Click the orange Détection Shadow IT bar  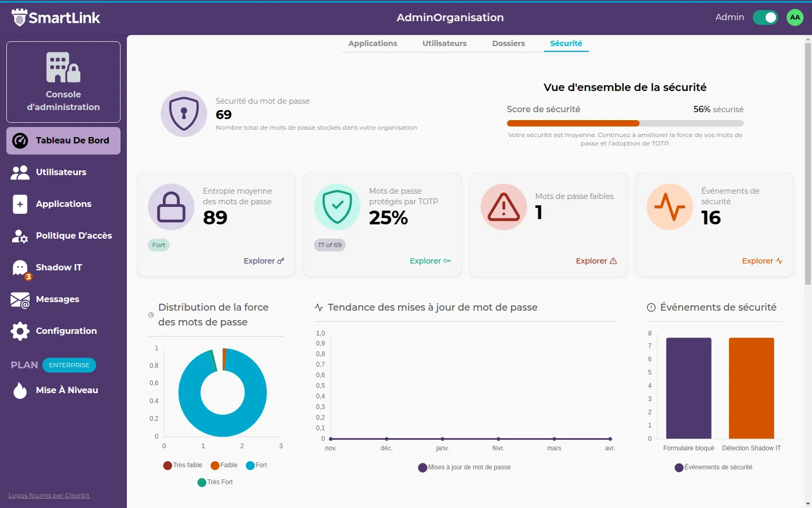pyautogui.click(x=751, y=388)
